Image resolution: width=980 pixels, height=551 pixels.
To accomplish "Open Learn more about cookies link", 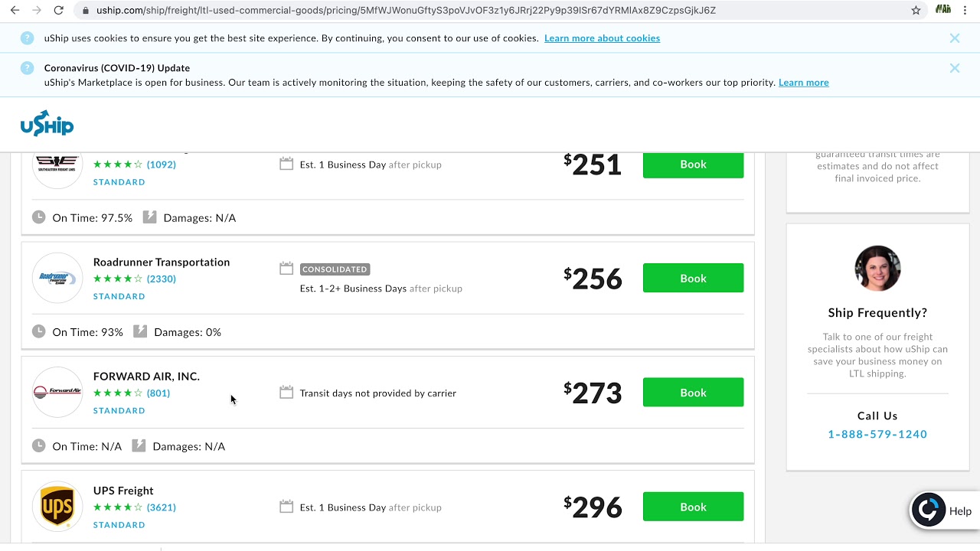I will click(x=602, y=38).
